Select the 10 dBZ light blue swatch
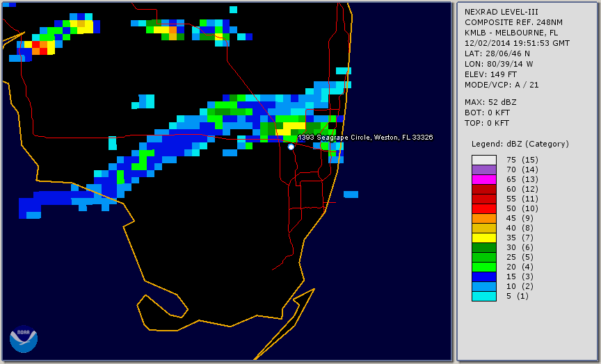The height and width of the screenshot is (364, 601). pos(484,287)
